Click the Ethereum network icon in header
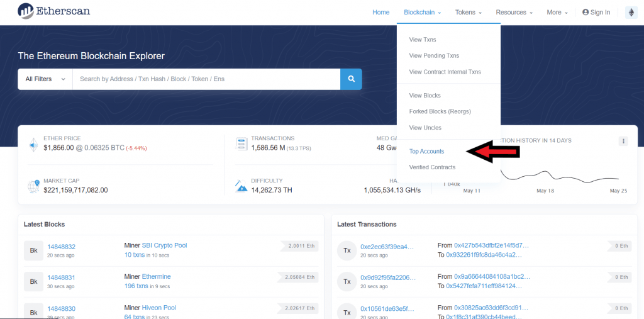 tap(631, 13)
